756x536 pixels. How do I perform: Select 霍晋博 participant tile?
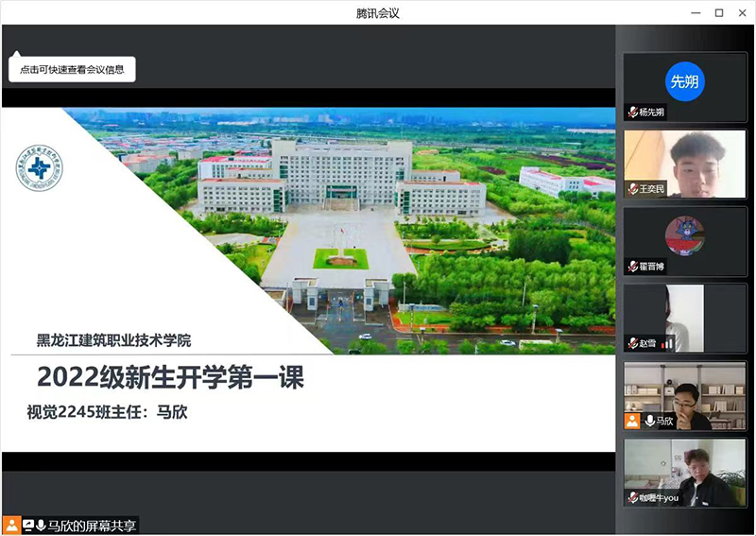[x=684, y=241]
